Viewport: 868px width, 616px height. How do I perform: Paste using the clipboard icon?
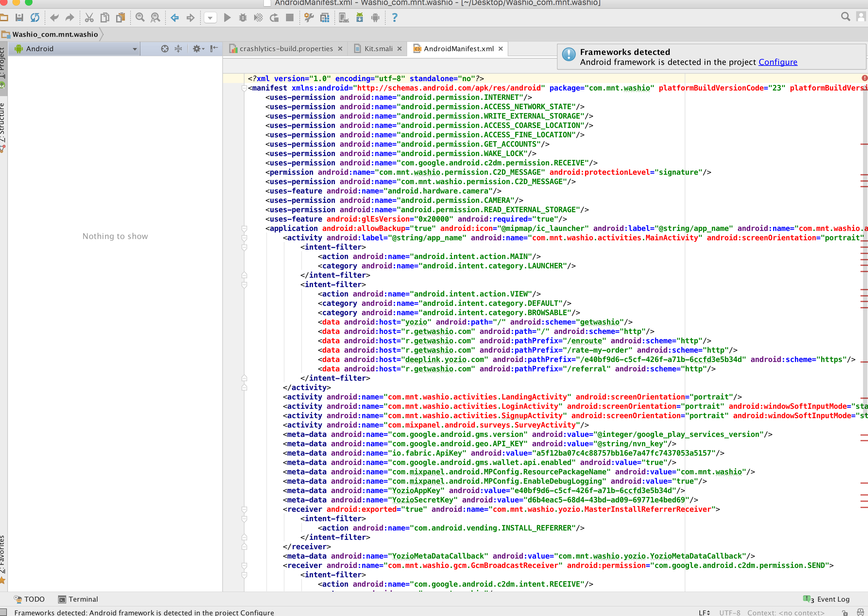[x=120, y=17]
